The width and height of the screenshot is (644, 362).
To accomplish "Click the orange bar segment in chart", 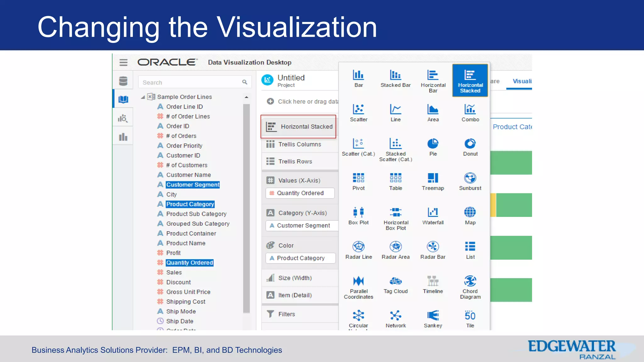I will click(493, 205).
